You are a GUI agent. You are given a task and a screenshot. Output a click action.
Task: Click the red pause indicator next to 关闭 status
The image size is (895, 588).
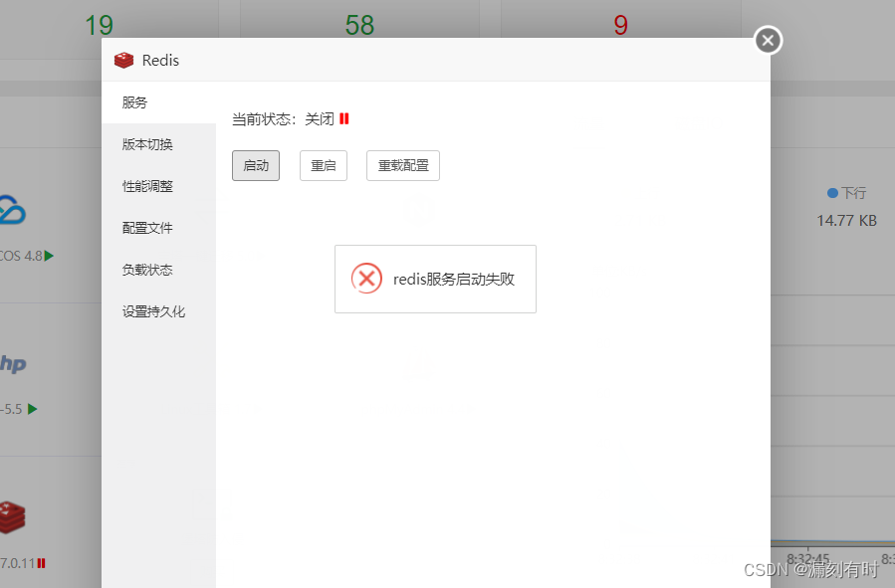tap(344, 117)
